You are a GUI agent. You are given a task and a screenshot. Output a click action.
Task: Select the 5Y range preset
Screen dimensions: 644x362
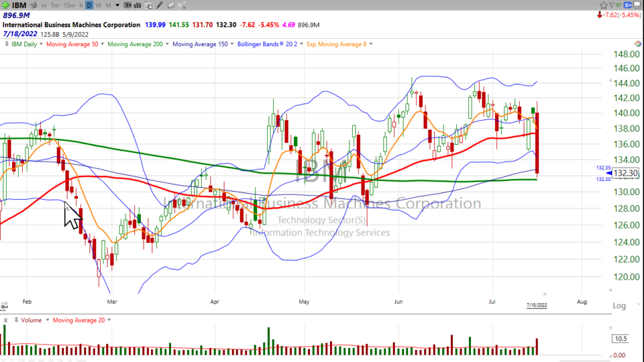coord(4,361)
